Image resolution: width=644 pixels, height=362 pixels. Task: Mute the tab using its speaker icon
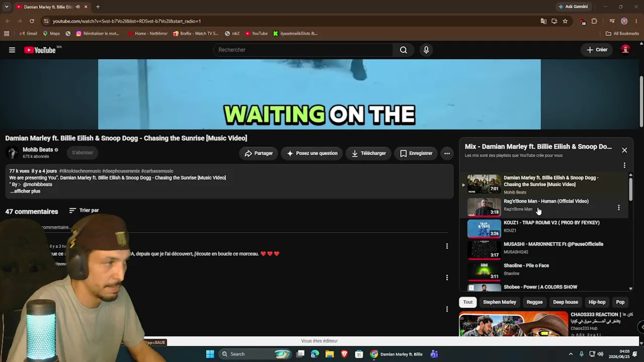click(77, 7)
